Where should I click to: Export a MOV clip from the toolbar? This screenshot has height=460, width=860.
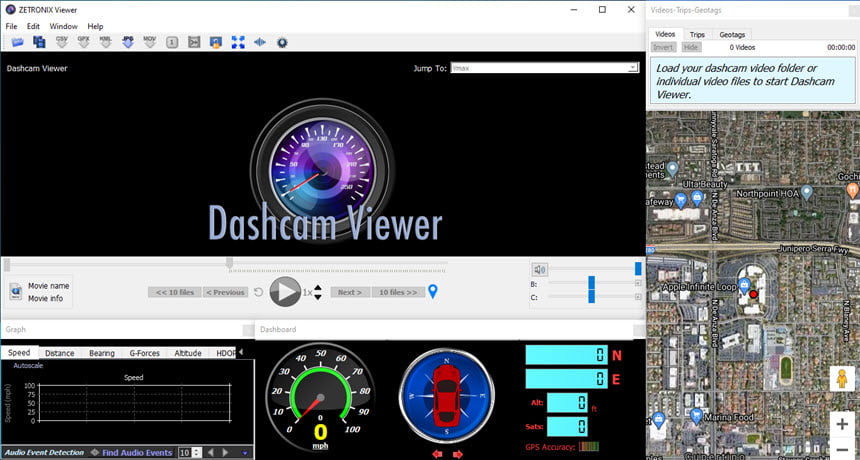(150, 42)
